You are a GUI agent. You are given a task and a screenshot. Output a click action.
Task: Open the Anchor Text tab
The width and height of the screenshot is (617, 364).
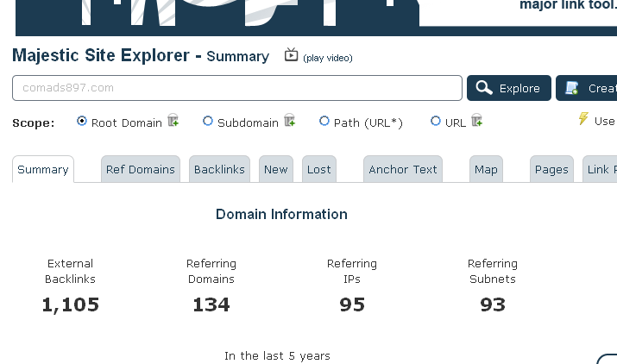[x=403, y=169]
